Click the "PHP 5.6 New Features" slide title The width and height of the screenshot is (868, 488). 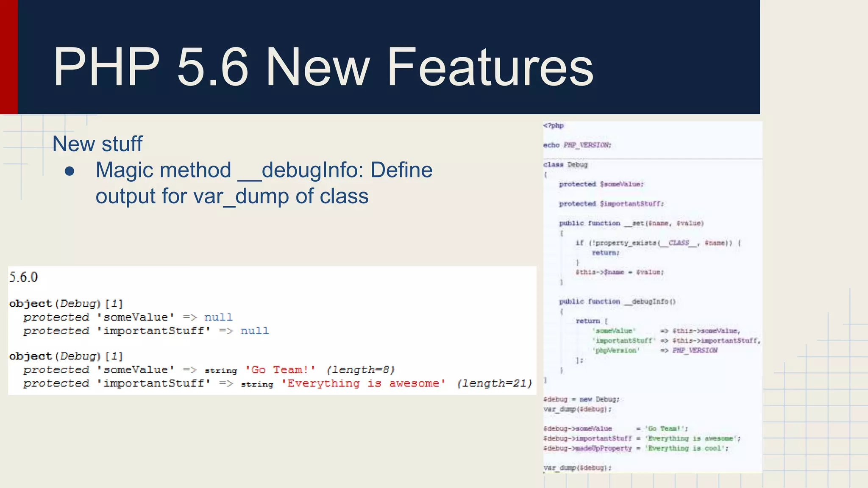[x=323, y=67]
